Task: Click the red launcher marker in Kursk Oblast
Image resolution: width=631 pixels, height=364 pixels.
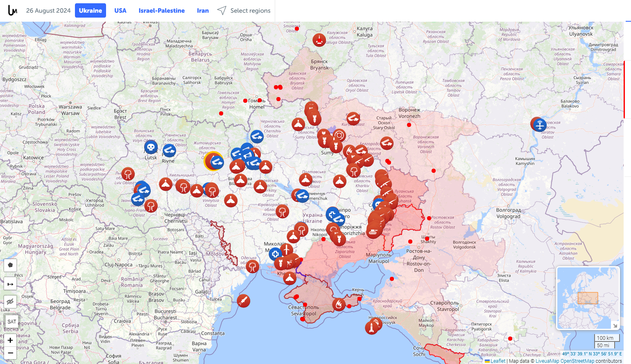Action: [353, 119]
